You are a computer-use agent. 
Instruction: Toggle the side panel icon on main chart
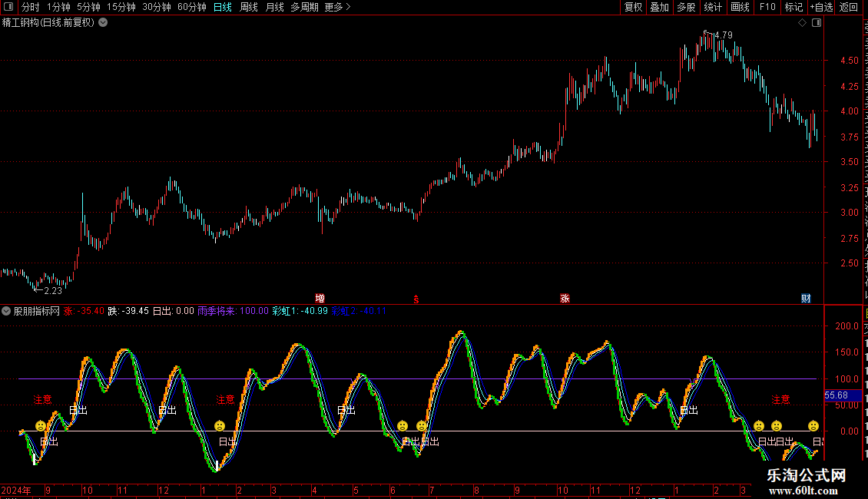pos(817,23)
